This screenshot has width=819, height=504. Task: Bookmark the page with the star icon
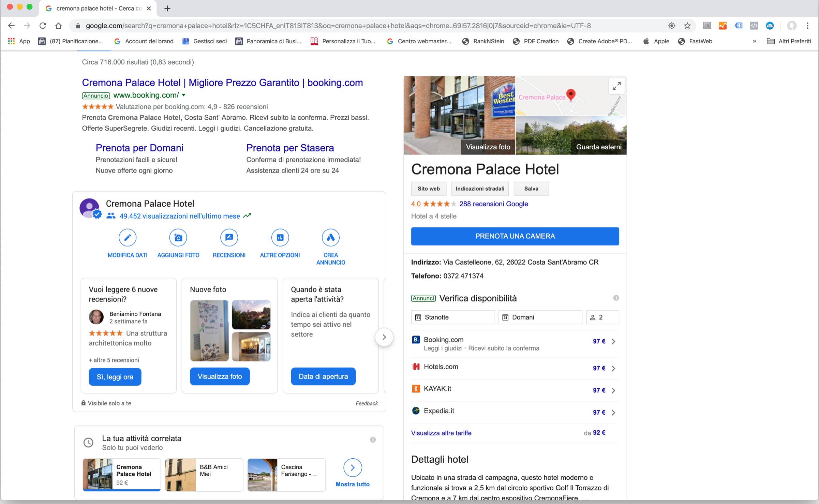pos(687,26)
